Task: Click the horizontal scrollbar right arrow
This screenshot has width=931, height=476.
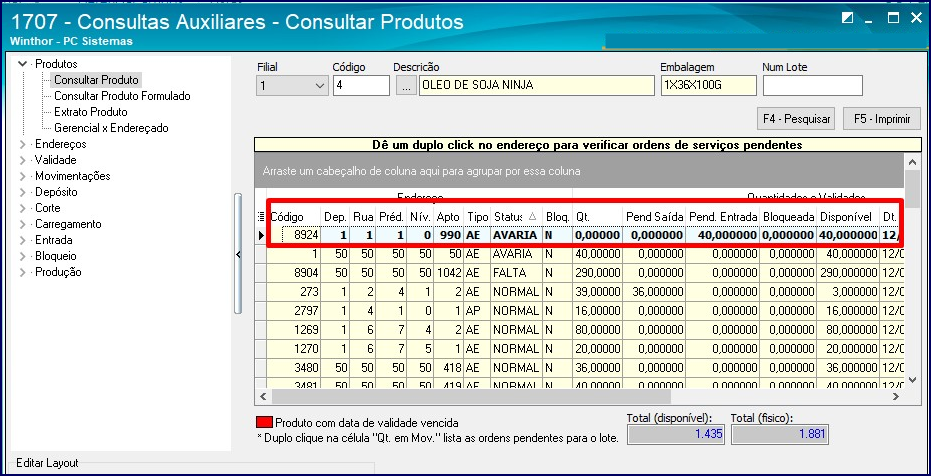Action: point(896,396)
